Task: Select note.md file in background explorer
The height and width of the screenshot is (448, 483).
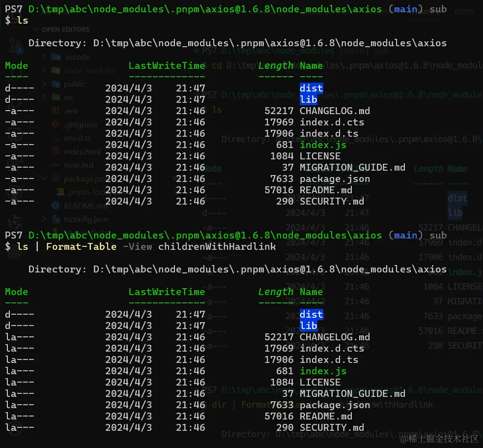Action: pos(78,165)
